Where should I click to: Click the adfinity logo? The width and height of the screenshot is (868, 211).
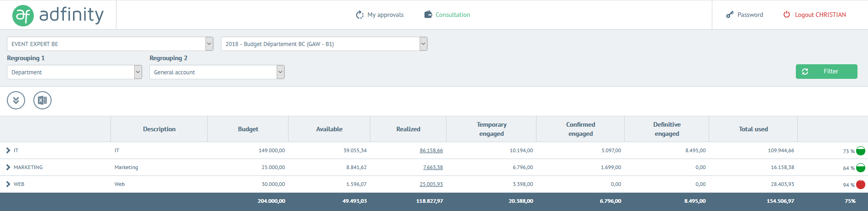(x=58, y=15)
